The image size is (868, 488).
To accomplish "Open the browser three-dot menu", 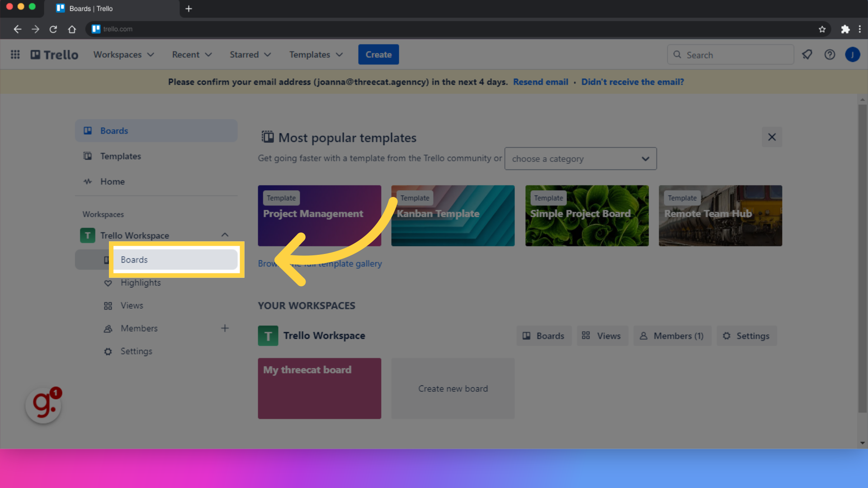I will point(860,29).
